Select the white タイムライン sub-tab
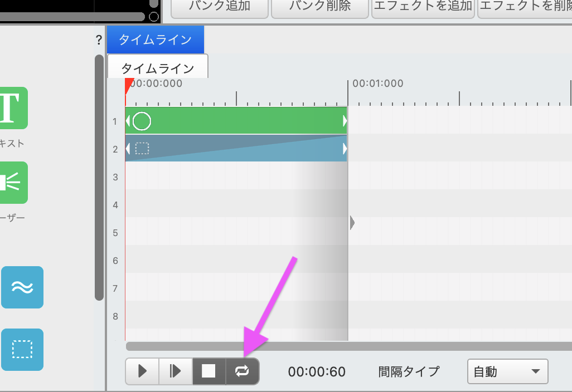Viewport: 572px width, 392px height. tap(158, 66)
